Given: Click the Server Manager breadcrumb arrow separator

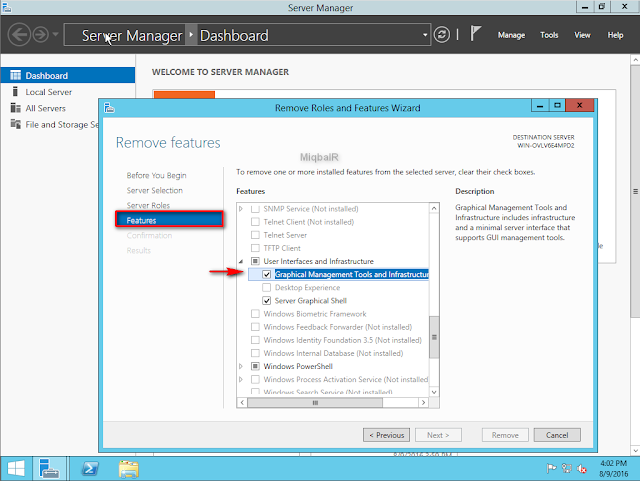Looking at the screenshot, I should click(x=191, y=35).
